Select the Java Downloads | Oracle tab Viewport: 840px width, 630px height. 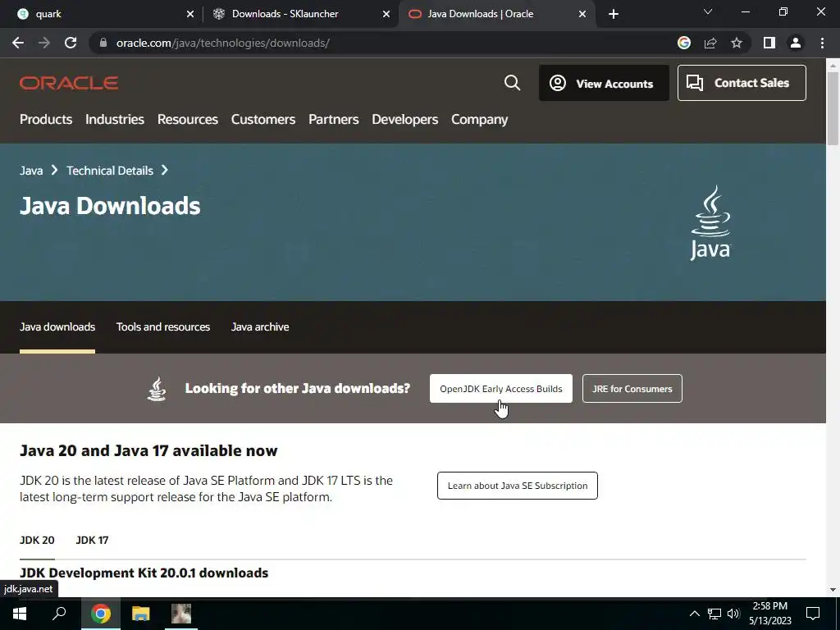pyautogui.click(x=495, y=14)
